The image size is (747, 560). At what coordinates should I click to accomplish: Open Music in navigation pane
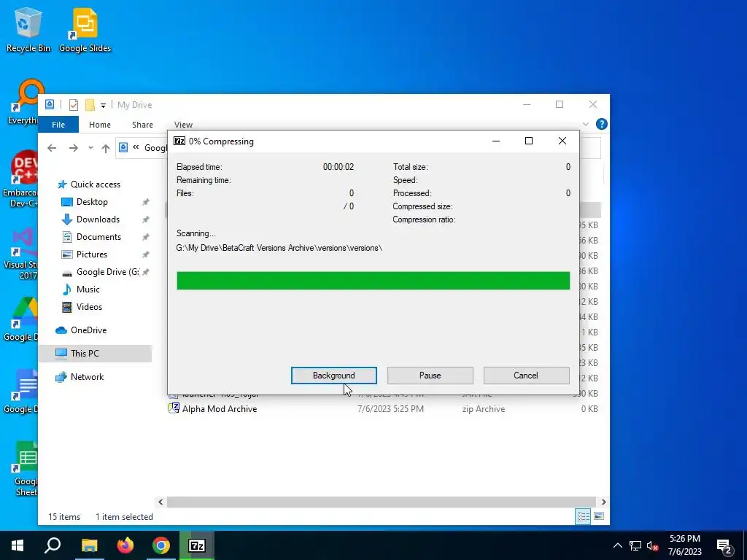pos(88,289)
